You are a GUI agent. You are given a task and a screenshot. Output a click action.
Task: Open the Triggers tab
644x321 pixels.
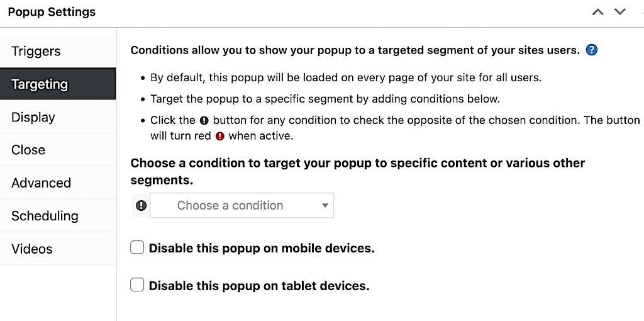pyautogui.click(x=58, y=51)
